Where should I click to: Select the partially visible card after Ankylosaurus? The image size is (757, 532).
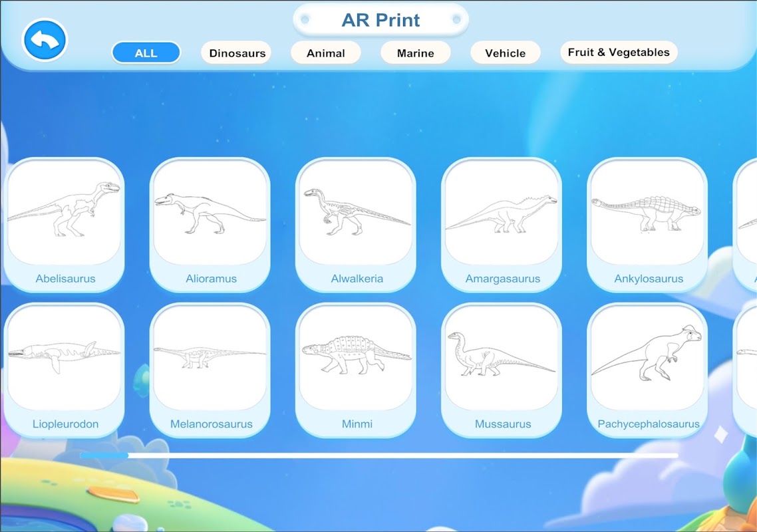pos(745,225)
